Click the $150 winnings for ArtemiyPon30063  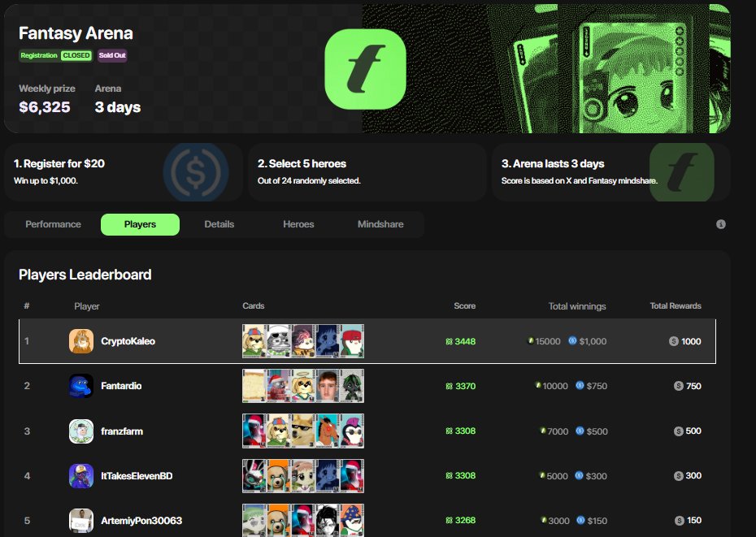(597, 521)
